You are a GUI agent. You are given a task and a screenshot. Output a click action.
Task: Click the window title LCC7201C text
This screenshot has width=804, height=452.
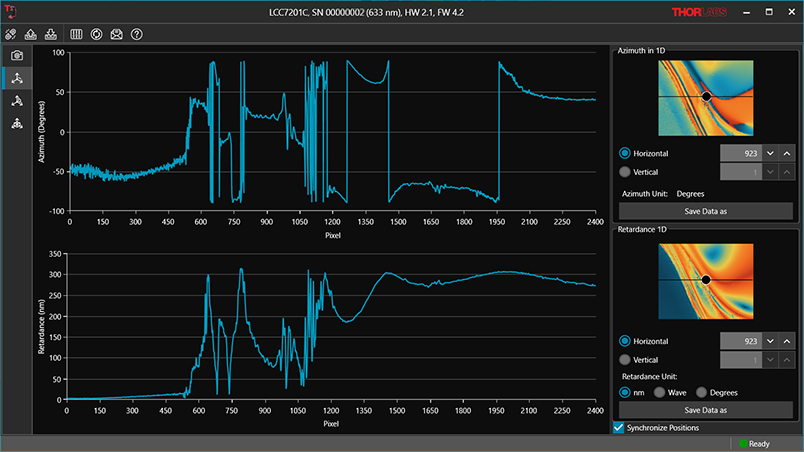pyautogui.click(x=366, y=12)
